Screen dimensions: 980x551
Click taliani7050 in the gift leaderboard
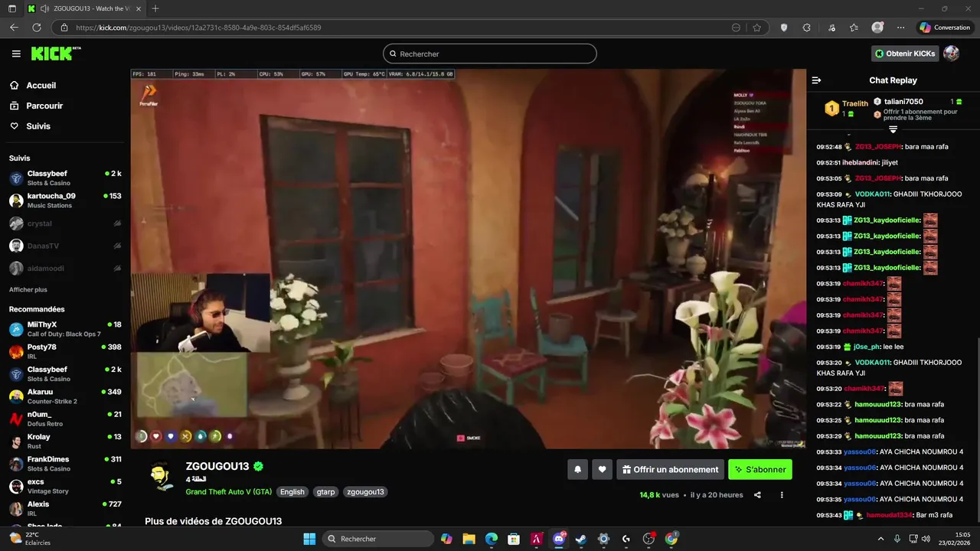(903, 101)
